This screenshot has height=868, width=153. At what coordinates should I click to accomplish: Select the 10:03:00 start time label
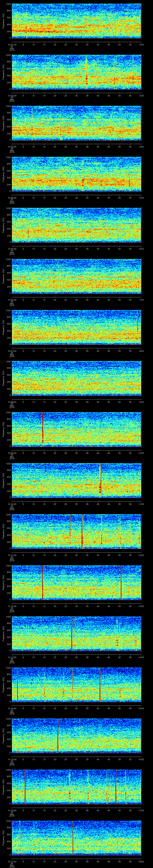[12, 147]
